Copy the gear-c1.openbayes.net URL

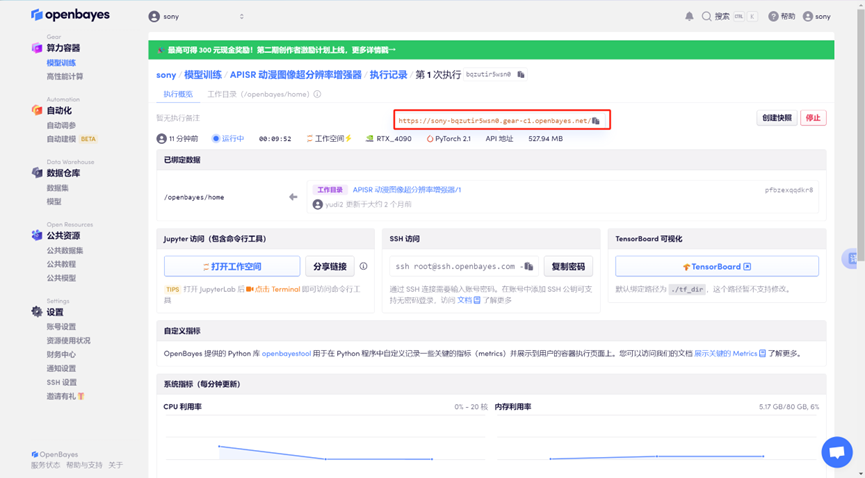596,120
